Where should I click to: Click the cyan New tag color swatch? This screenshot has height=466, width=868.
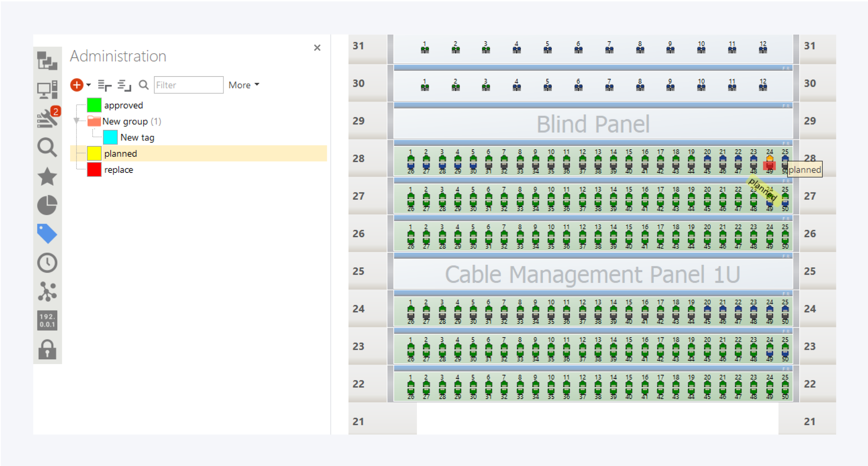click(x=110, y=138)
